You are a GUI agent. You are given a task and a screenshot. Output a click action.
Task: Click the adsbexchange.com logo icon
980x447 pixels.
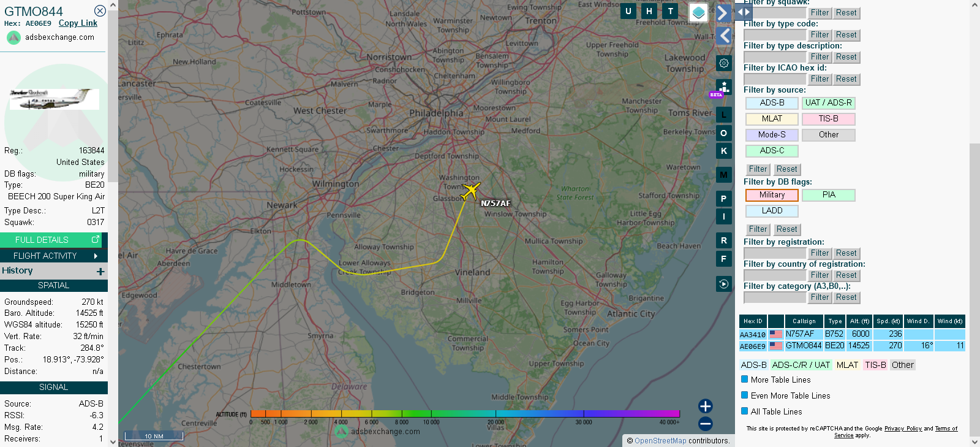click(13, 37)
